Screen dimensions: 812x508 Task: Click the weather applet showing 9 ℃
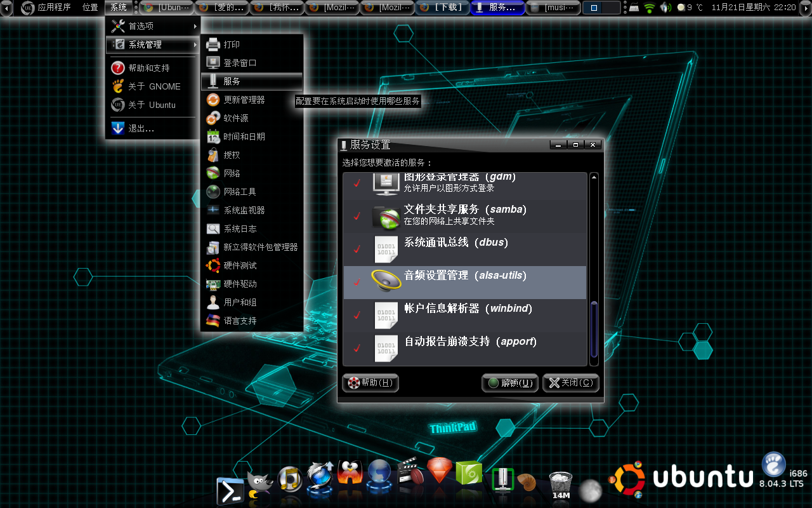pos(690,8)
